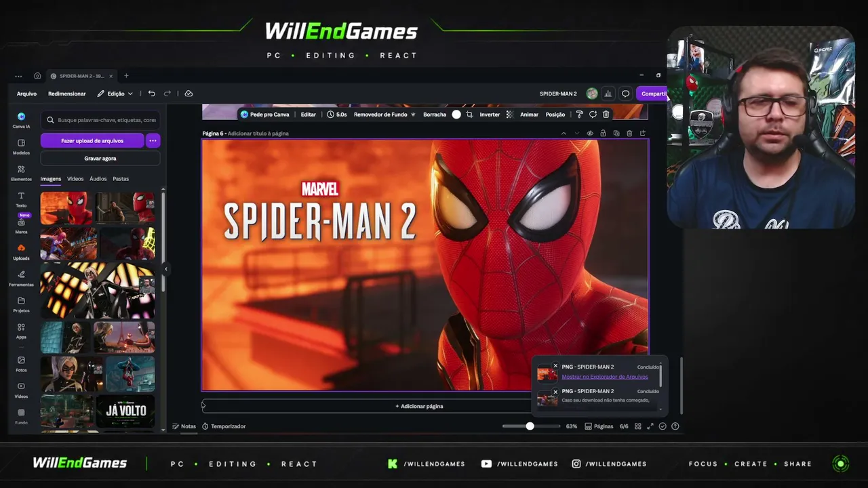Open the Redimensionar menu

pos(67,94)
